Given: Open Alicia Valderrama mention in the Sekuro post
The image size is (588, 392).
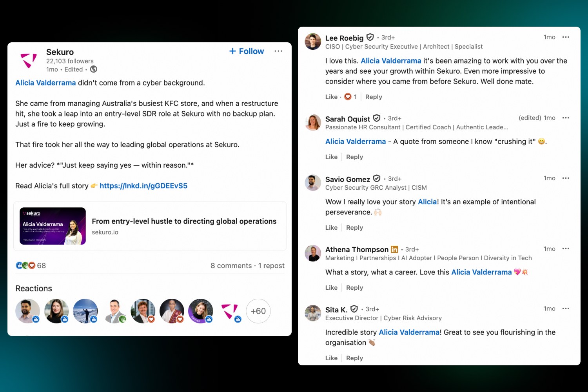Looking at the screenshot, I should pyautogui.click(x=45, y=83).
